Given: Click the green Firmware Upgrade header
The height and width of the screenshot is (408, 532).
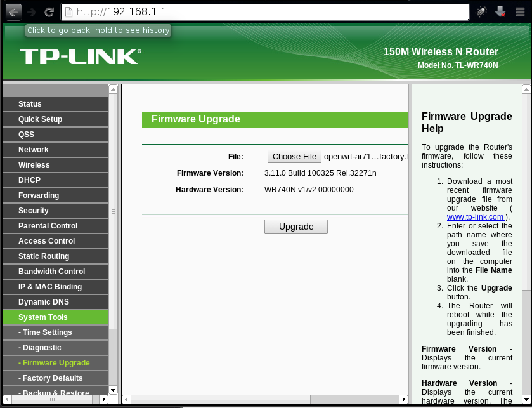Looking at the screenshot, I should (x=275, y=119).
